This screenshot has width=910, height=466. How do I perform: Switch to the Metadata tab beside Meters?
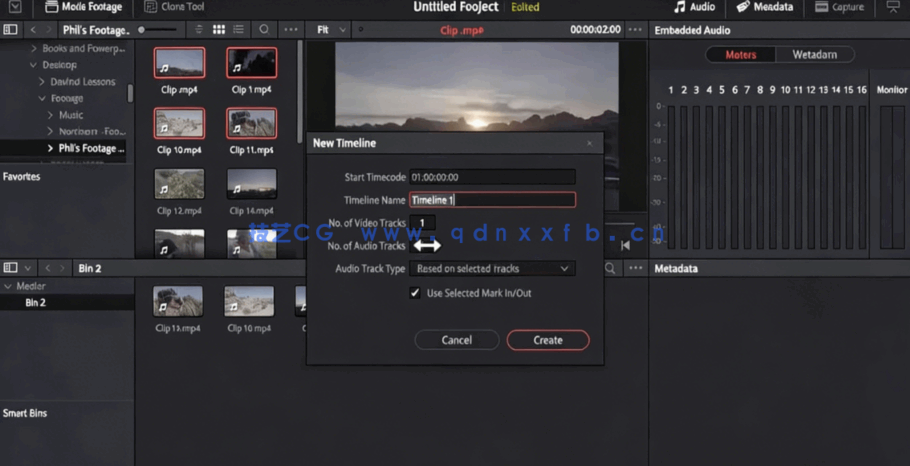click(815, 55)
